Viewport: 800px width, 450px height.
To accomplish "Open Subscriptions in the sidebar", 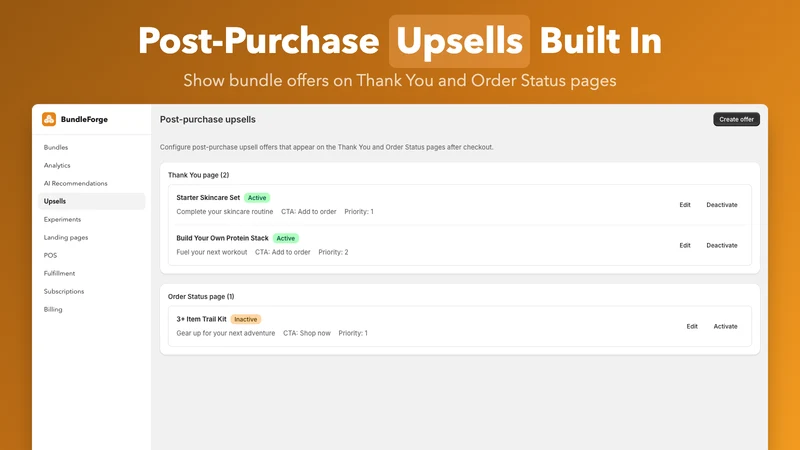I will [x=64, y=291].
